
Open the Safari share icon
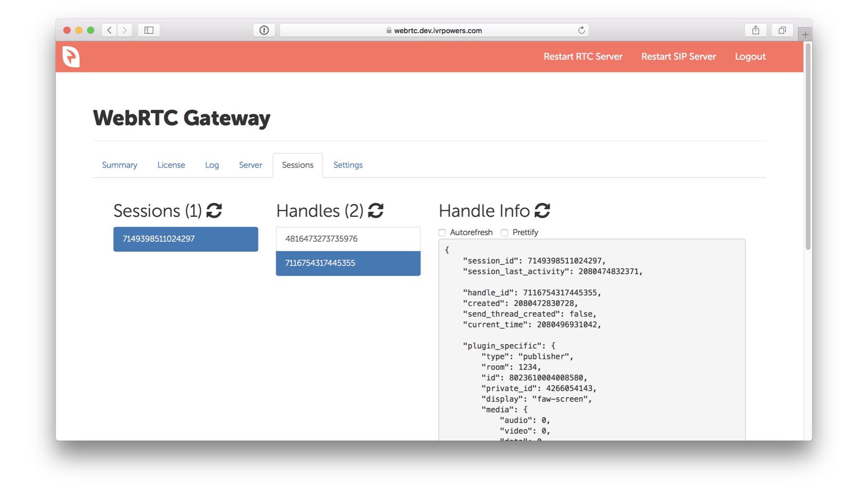[x=755, y=30]
